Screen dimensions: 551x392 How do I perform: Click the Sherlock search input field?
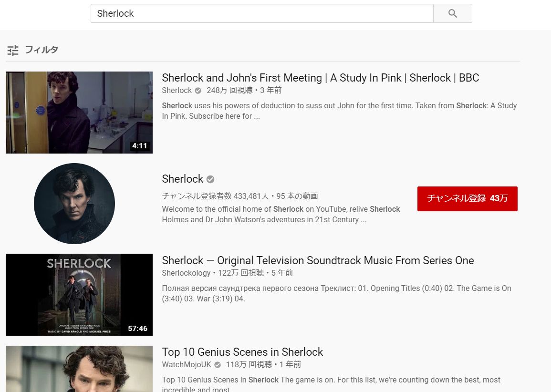262,13
